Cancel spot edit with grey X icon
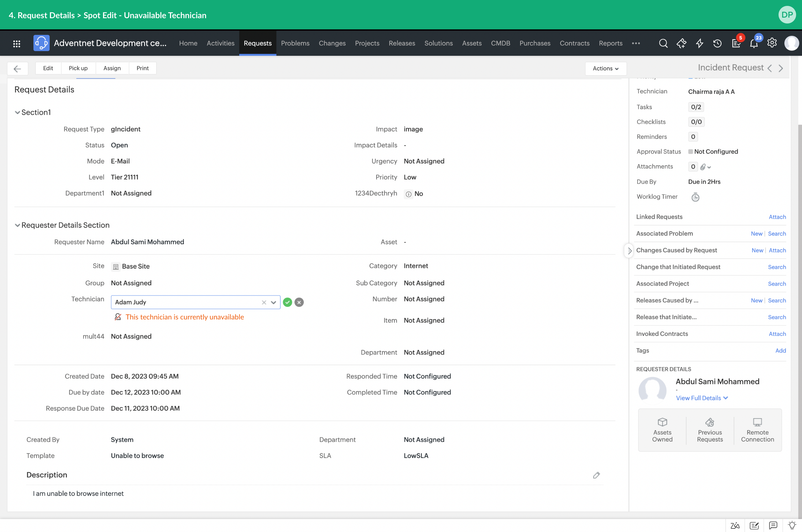 tap(299, 302)
